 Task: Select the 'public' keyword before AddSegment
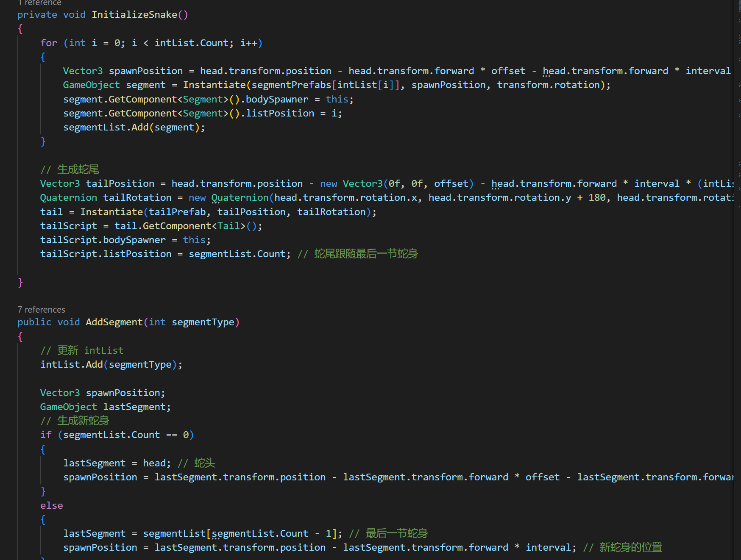[34, 322]
